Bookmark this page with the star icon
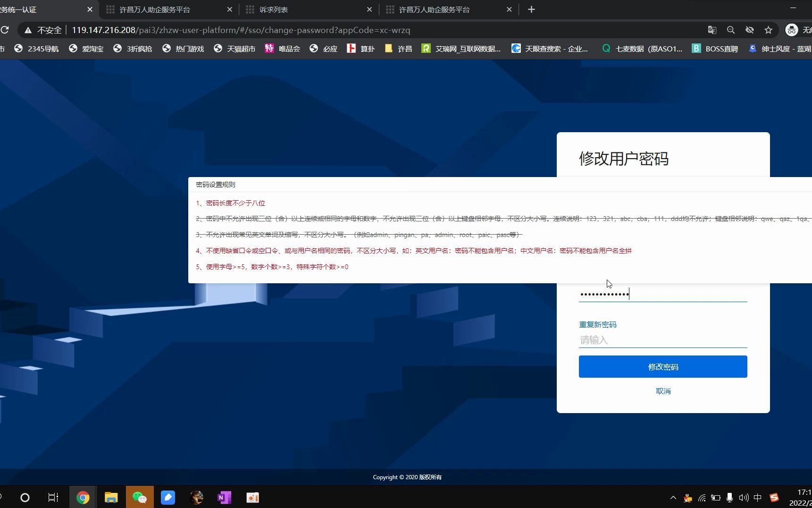 click(768, 30)
